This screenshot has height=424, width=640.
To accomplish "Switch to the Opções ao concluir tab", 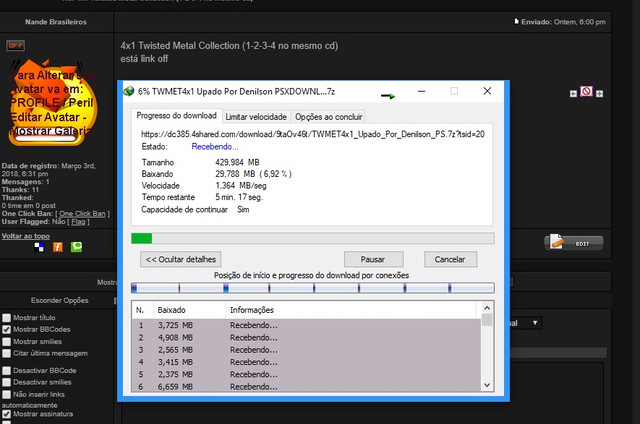I will (x=329, y=117).
